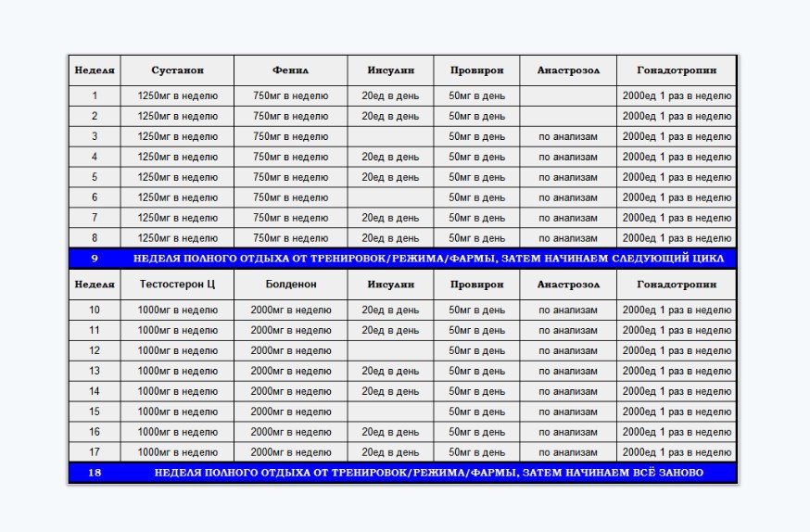Click week number 17 cell
This screenshot has width=810, height=532.
(95, 452)
